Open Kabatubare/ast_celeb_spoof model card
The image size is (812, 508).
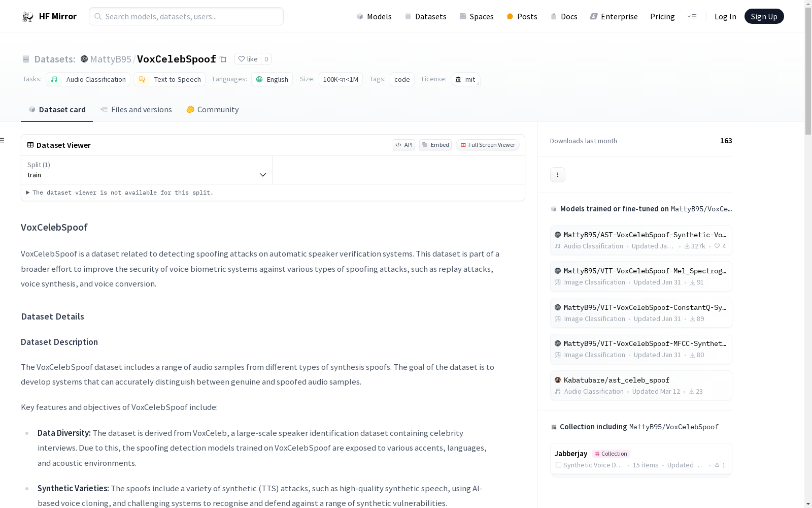[x=641, y=386]
